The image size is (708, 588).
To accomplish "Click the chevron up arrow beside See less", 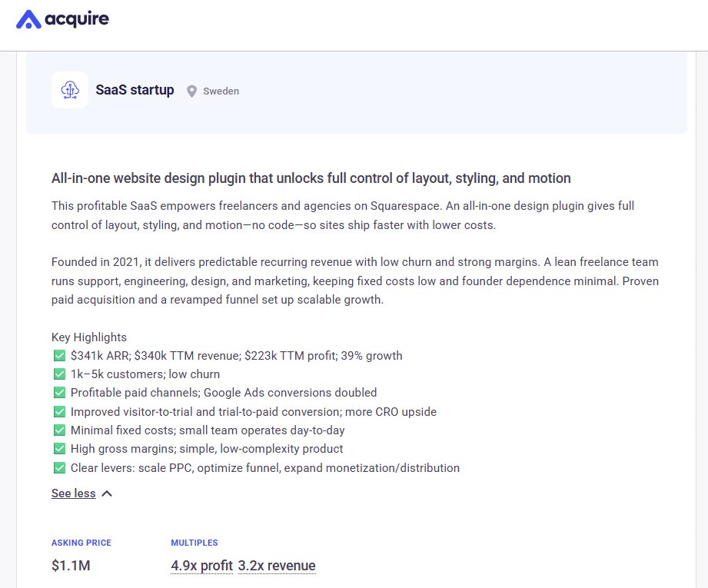I will coord(107,493).
